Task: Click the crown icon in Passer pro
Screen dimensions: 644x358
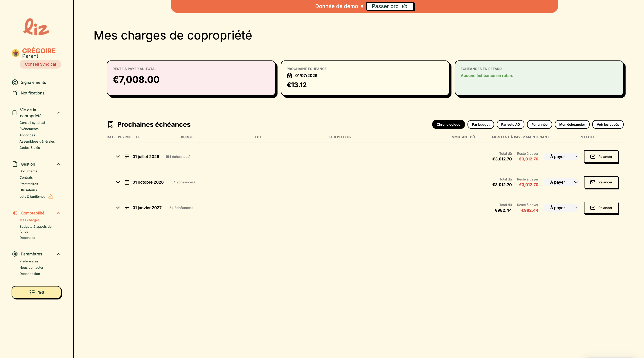Action: point(405,6)
